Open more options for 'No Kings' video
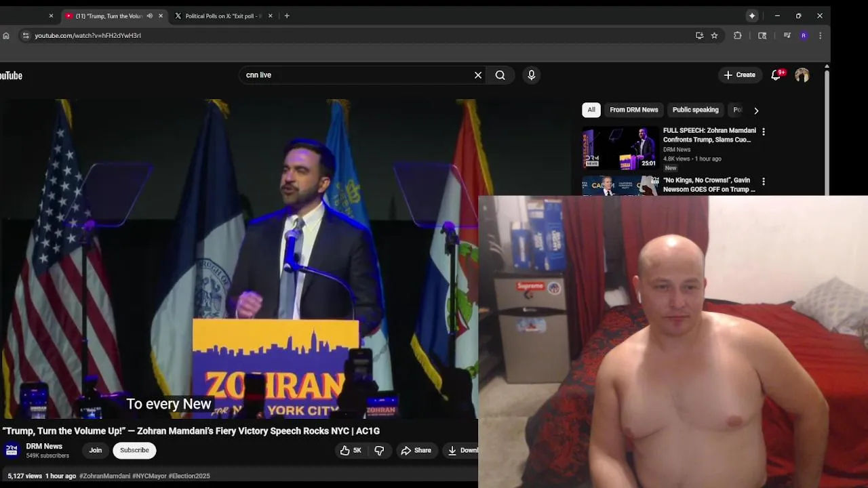Image resolution: width=868 pixels, height=488 pixels. 764,182
